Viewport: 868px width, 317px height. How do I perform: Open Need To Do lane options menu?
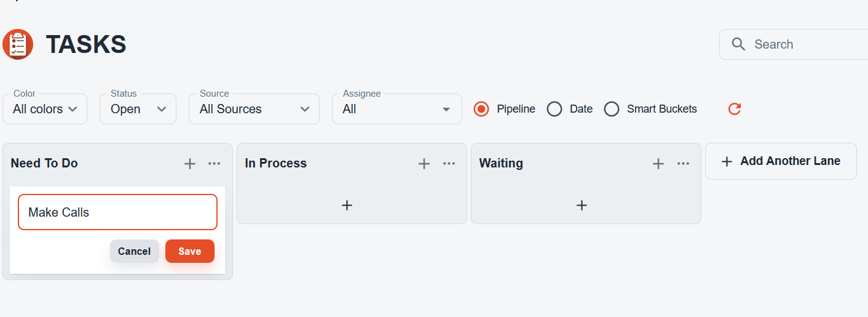(214, 163)
